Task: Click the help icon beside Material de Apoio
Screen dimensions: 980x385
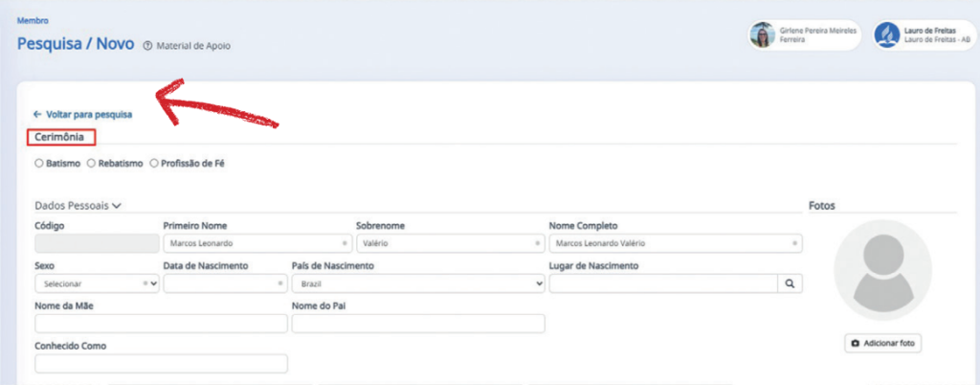Action: click(147, 45)
